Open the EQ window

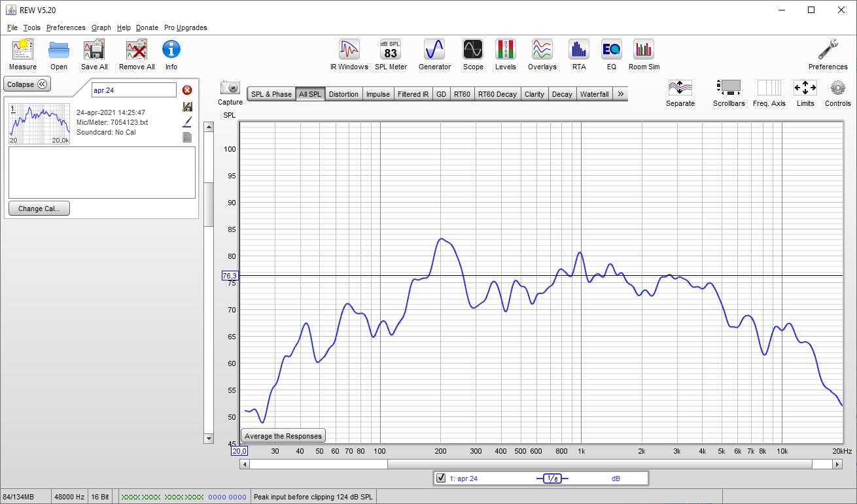pos(611,50)
